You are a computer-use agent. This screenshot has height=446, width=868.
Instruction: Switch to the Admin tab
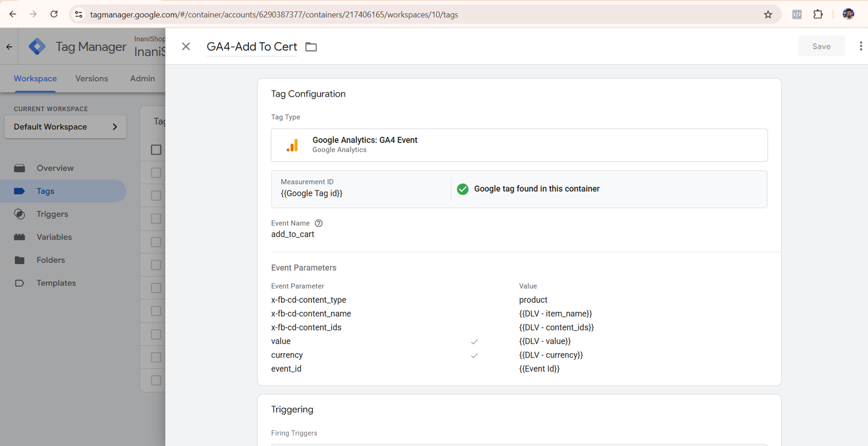(143, 79)
